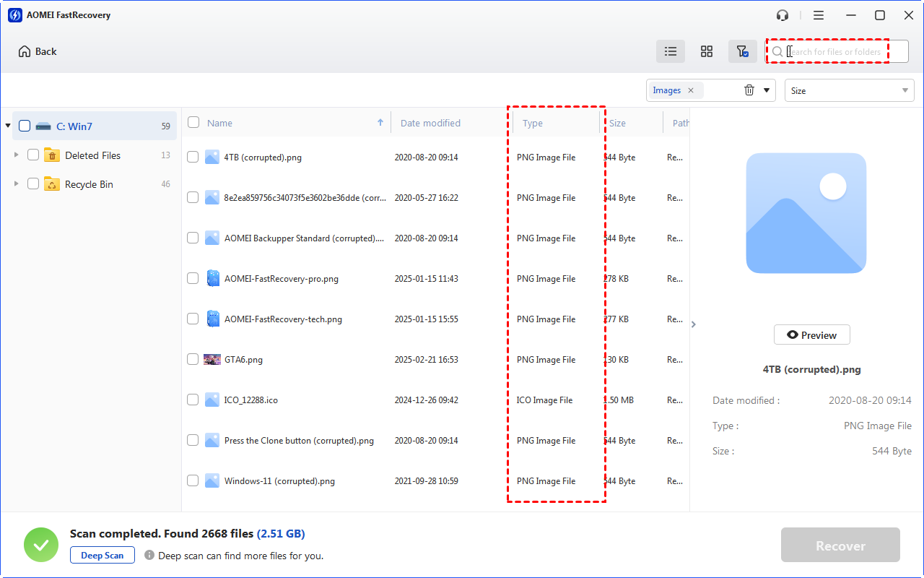Click the icon beside AOMEI-FastRecovery-pro.png
This screenshot has height=578, width=924.
pos(212,278)
